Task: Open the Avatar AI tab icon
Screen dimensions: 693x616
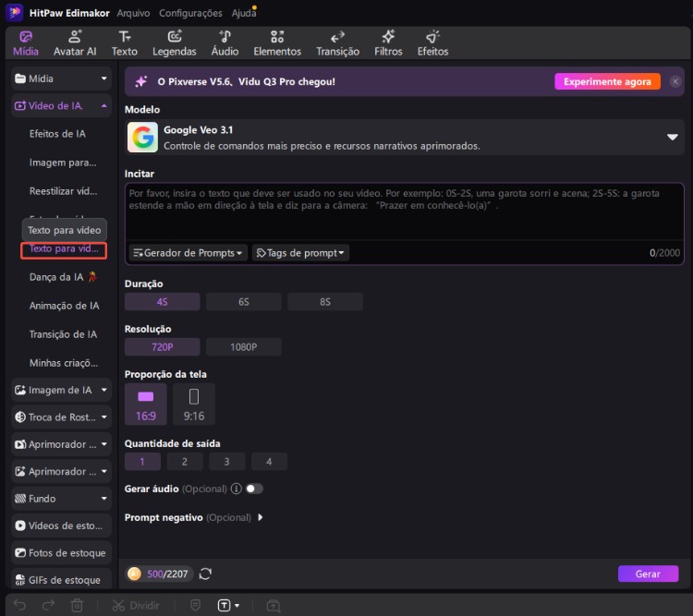Action: [75, 36]
